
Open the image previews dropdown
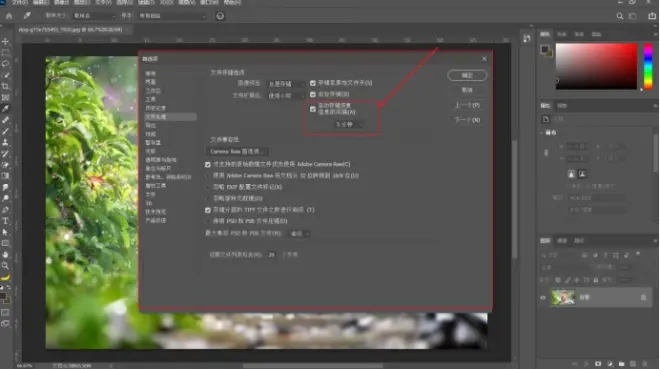(286, 84)
